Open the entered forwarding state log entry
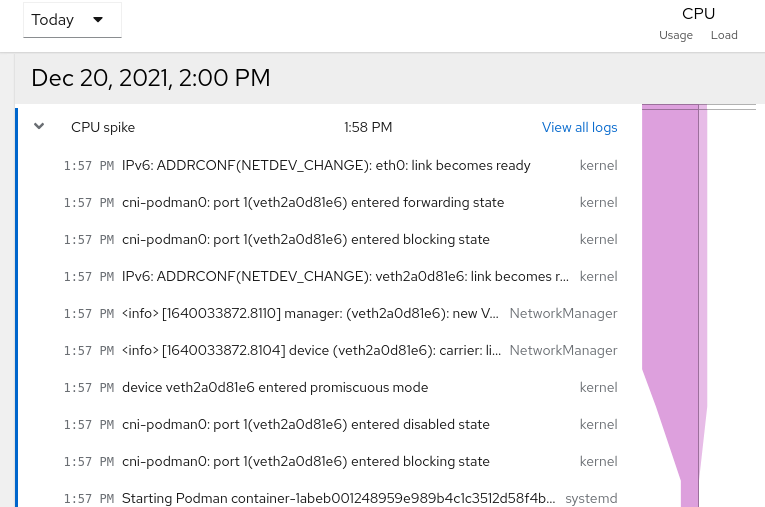The image size is (765, 507). click(312, 202)
